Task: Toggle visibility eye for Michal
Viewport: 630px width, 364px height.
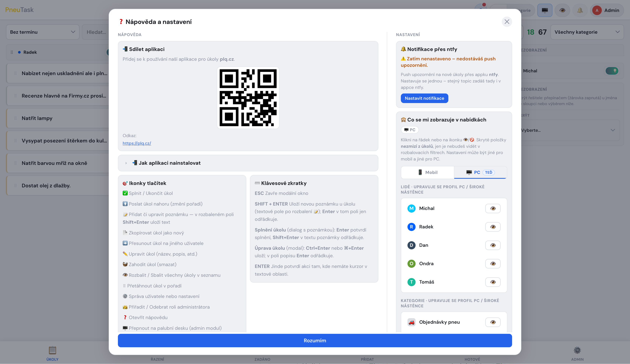Action: [493, 208]
